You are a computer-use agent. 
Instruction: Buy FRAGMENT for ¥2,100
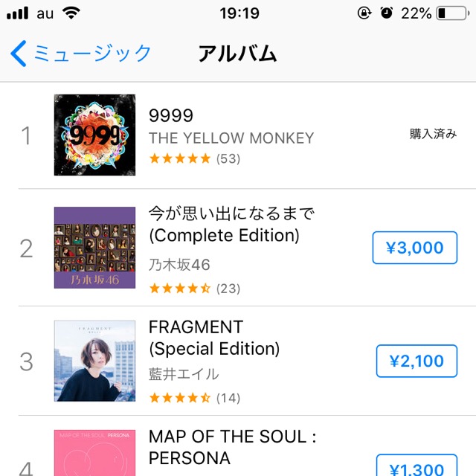pyautogui.click(x=416, y=361)
